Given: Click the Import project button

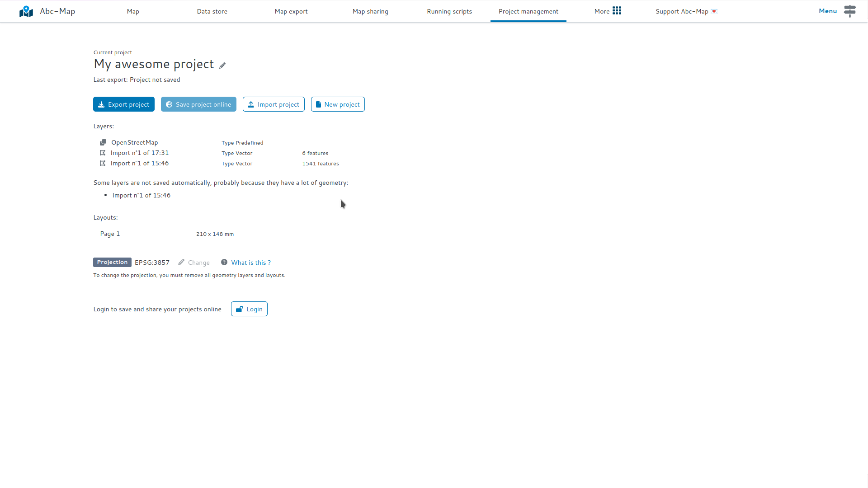Looking at the screenshot, I should point(274,104).
